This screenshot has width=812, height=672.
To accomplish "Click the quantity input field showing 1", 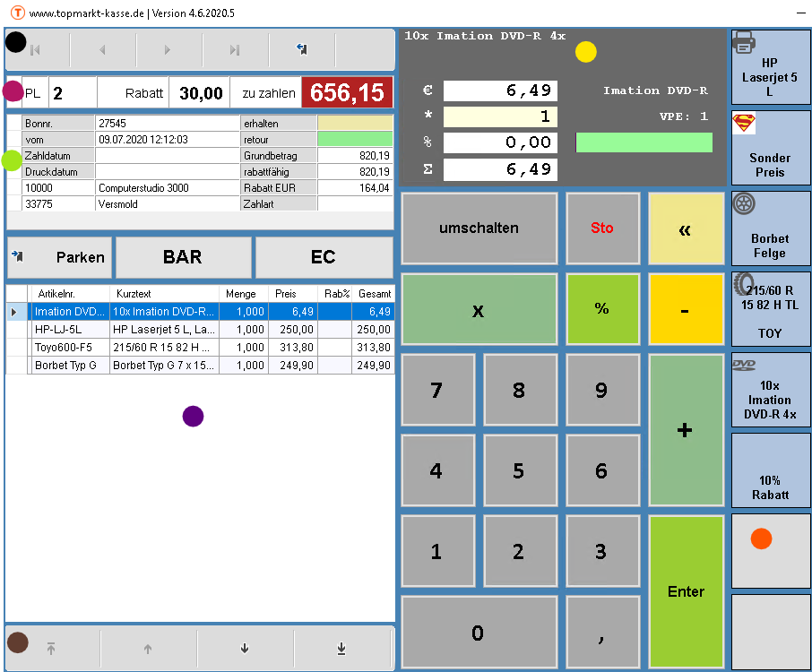I will (500, 116).
